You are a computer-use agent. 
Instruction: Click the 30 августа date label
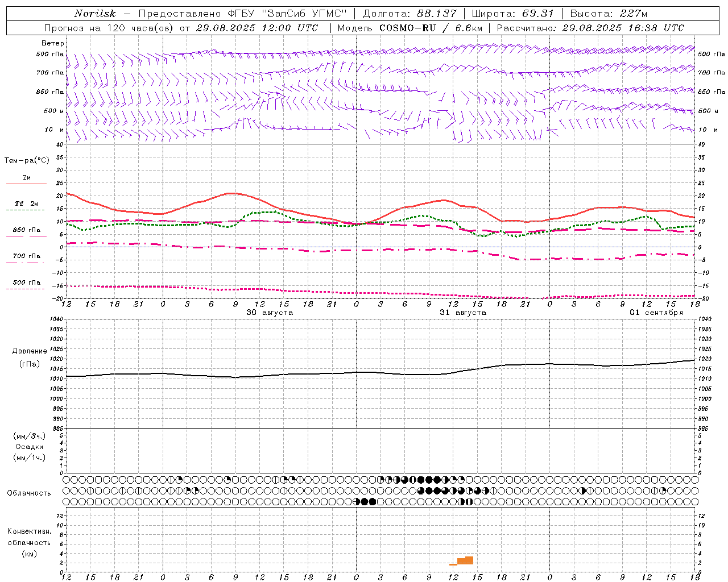(270, 313)
